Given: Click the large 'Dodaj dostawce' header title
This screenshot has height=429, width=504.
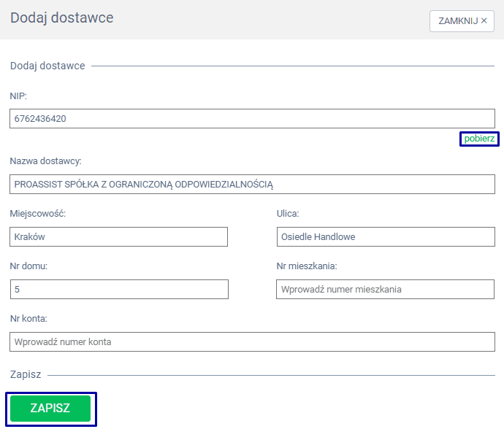Looking at the screenshot, I should point(62,18).
